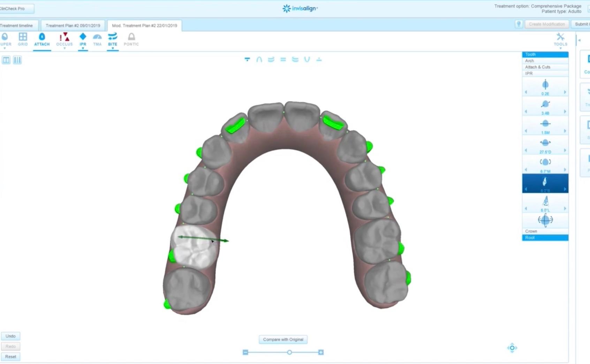Click the extrusion movement icon above 0.2E
This screenshot has width=590, height=364.
coord(545,85)
